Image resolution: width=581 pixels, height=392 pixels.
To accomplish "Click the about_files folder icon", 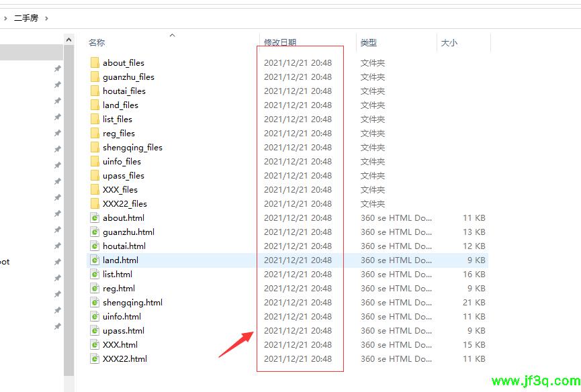I will 95,63.
